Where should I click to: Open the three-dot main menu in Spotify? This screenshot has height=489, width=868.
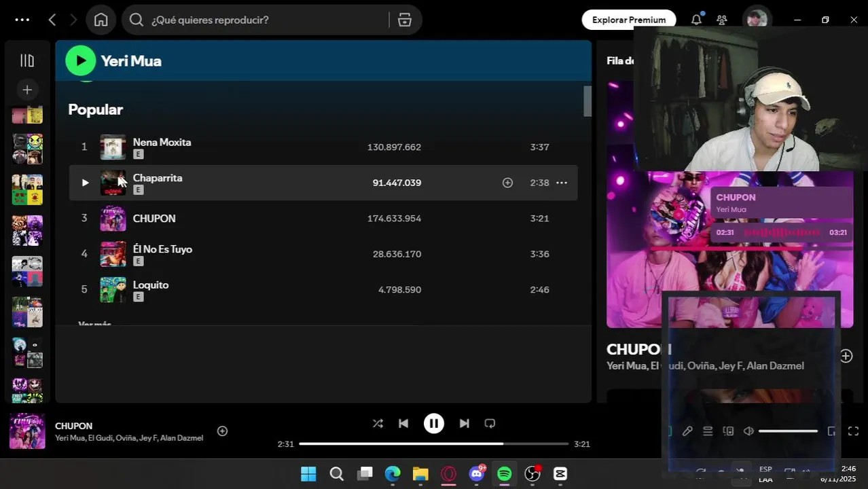pos(22,20)
